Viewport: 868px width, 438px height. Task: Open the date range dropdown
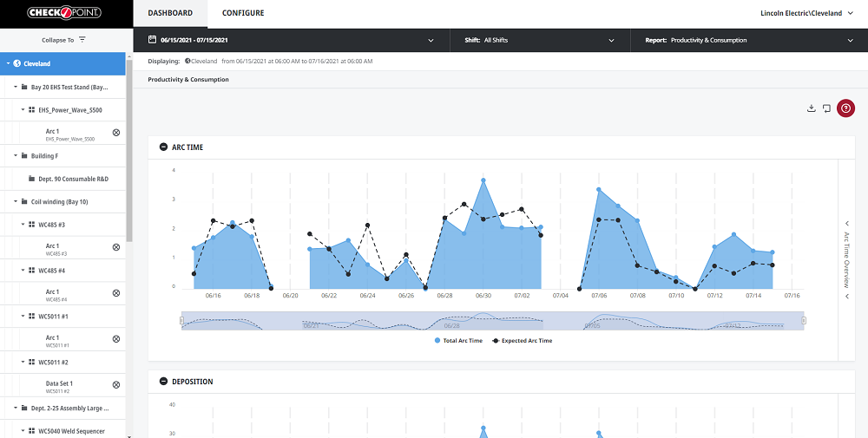point(431,41)
